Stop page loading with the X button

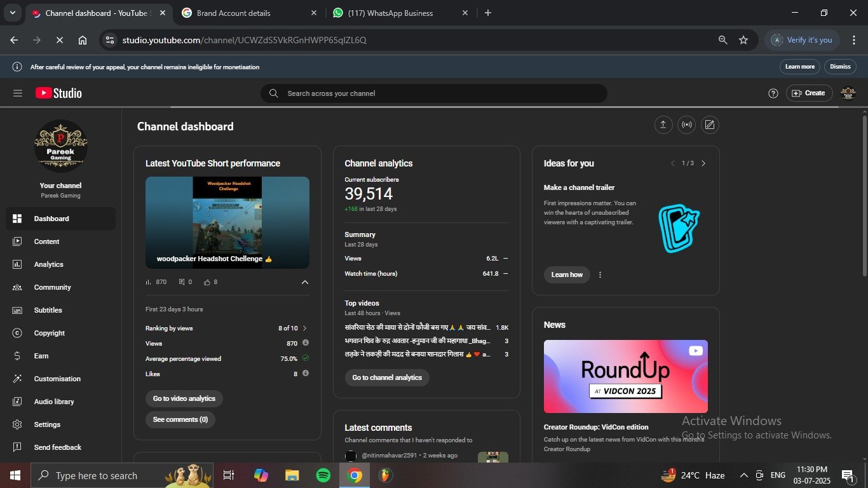[x=59, y=40]
